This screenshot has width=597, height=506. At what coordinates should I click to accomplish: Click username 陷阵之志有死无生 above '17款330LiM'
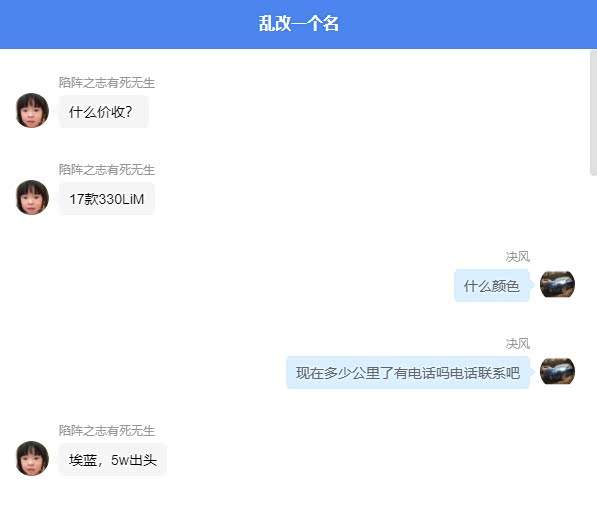[x=107, y=169]
